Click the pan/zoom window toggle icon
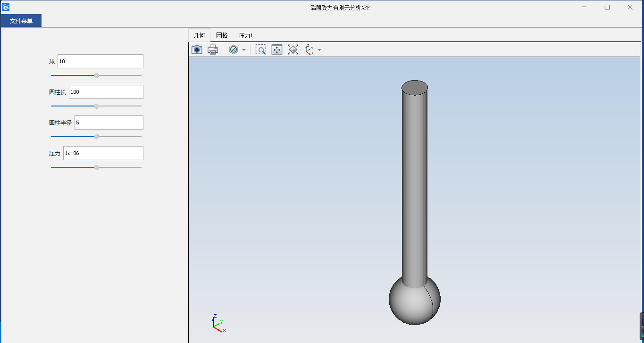 tap(277, 49)
